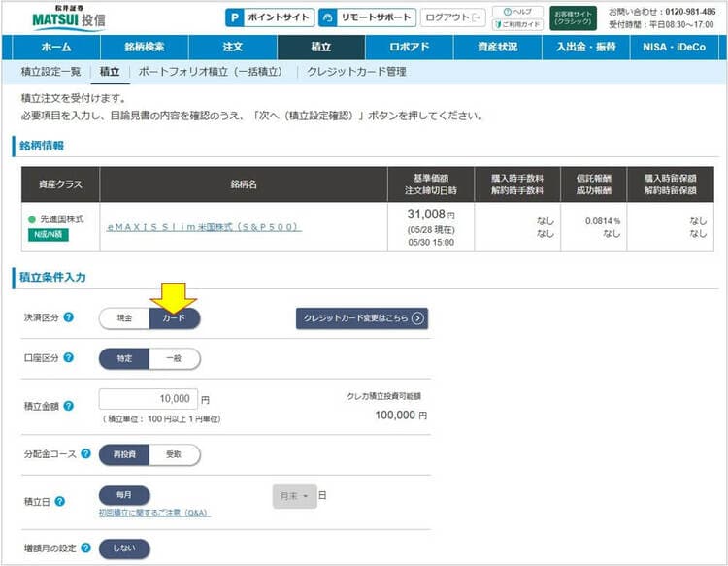This screenshot has width=728, height=566.
Task: Click リモートサポート button
Action: click(x=367, y=17)
